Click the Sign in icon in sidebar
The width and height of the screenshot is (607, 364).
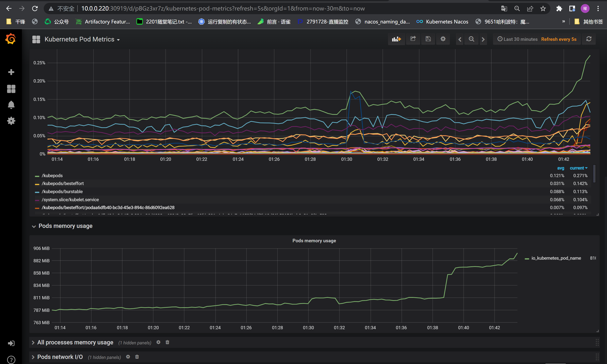[x=11, y=343]
